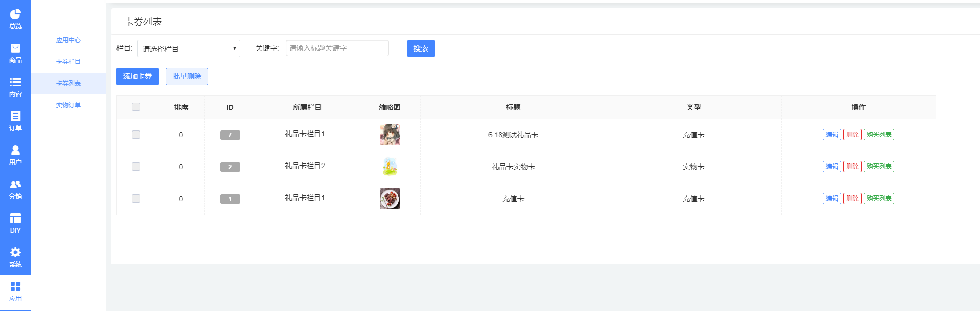Click the 排序 column header
Screen dimensions: 980x311
181,107
